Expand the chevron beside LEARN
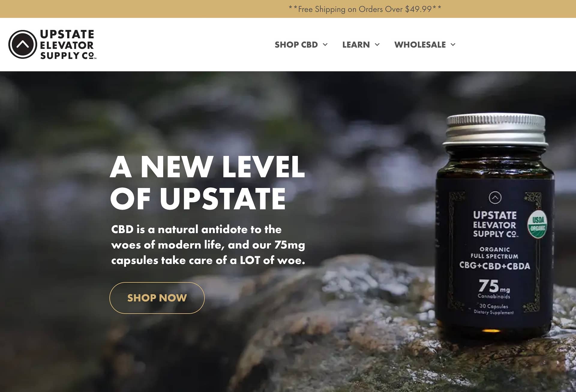The height and width of the screenshot is (392, 576). click(x=377, y=45)
